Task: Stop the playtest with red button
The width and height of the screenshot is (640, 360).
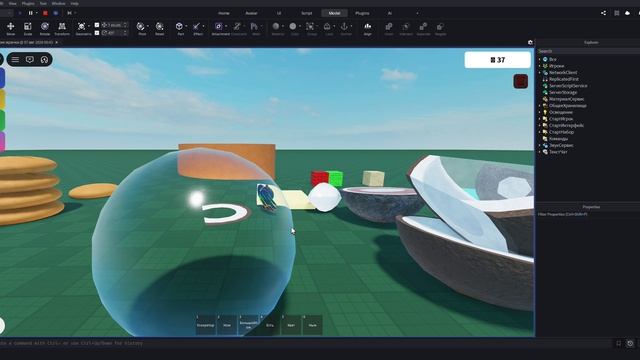Action: click(x=45, y=13)
